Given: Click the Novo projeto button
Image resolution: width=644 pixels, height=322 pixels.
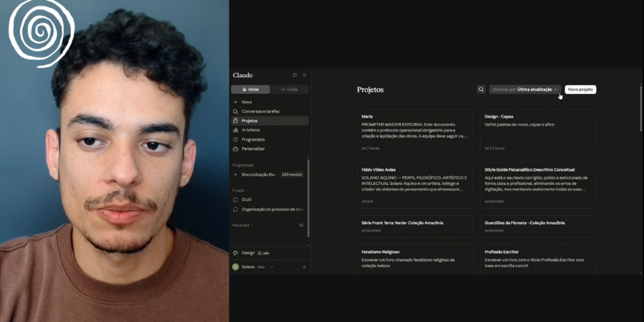Looking at the screenshot, I should click(580, 89).
